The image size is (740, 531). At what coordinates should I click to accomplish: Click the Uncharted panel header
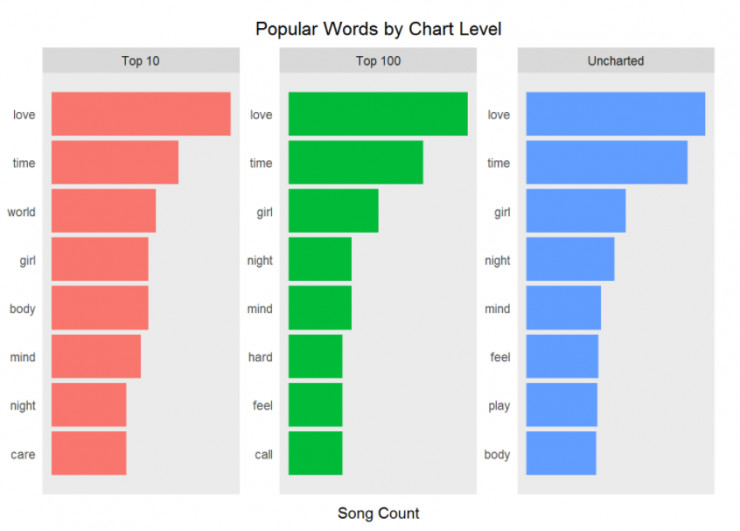click(x=615, y=61)
